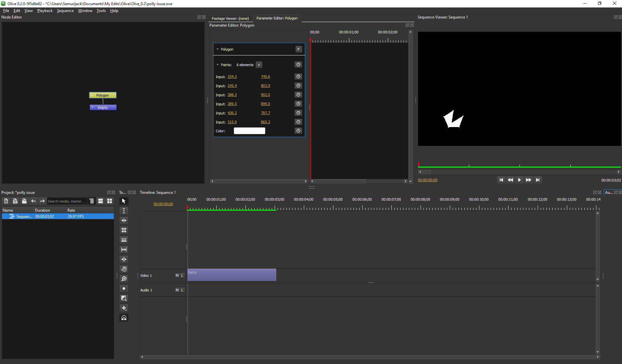The width and height of the screenshot is (622, 364).
Task: Switch Project panel to tree view
Action: [92, 201]
